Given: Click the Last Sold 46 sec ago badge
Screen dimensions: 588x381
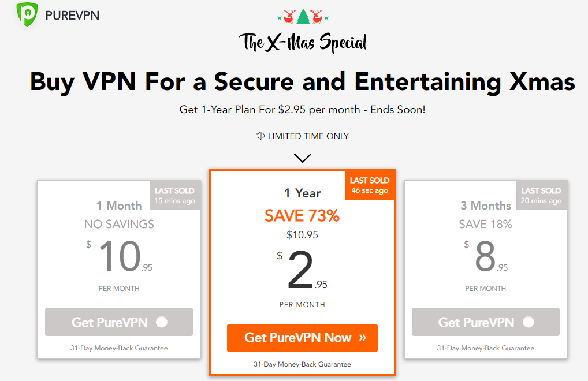Looking at the screenshot, I should pos(370,185).
